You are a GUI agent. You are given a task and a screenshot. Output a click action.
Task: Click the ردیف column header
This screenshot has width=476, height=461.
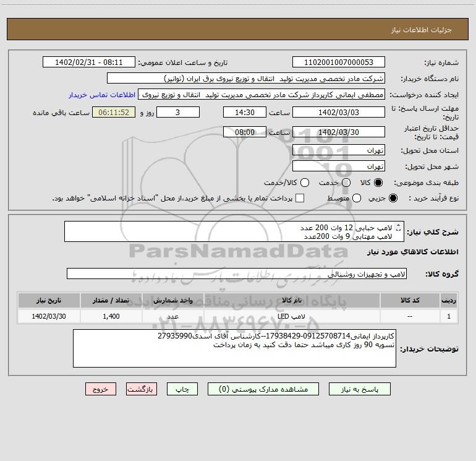pos(449,300)
